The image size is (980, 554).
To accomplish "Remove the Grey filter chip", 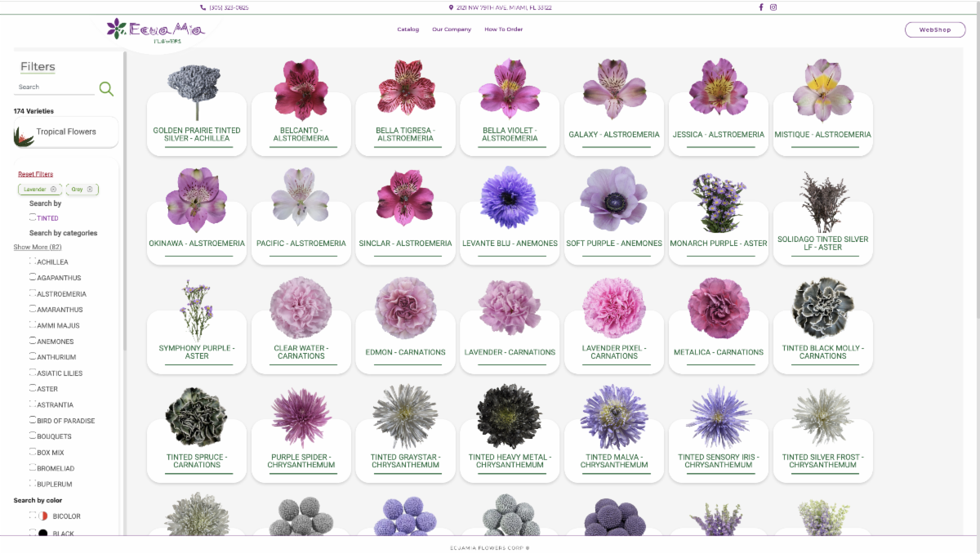I will coord(90,190).
